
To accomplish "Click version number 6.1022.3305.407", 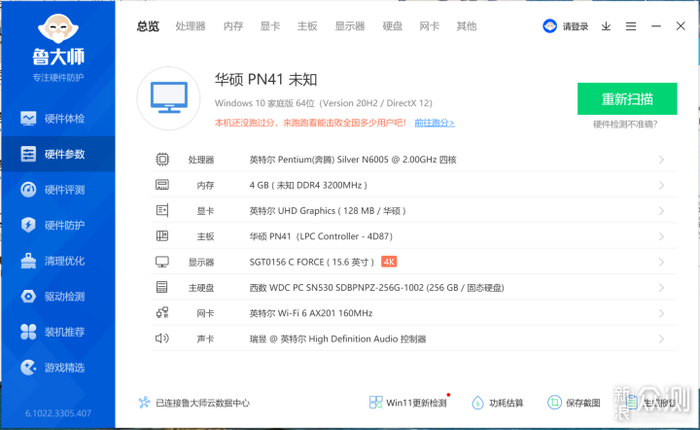I will click(58, 413).
